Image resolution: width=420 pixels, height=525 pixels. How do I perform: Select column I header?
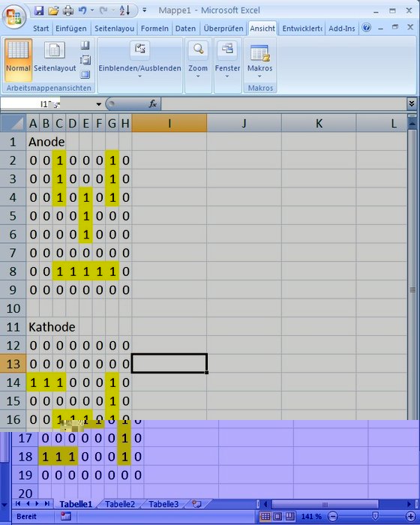[169, 123]
